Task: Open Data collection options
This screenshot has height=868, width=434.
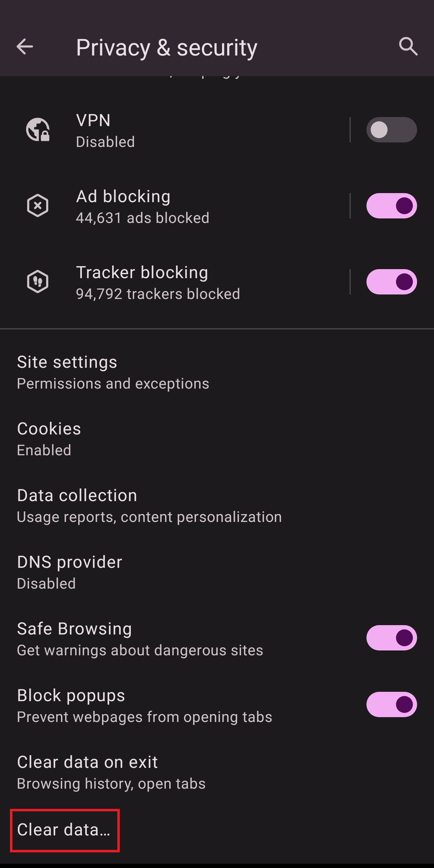Action: tap(149, 505)
